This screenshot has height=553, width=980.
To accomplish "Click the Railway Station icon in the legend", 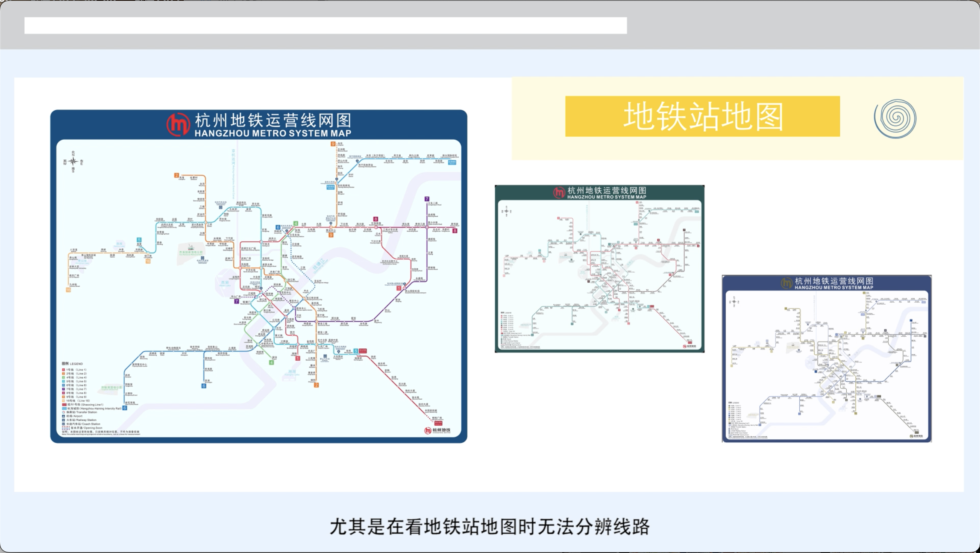I will (64, 420).
